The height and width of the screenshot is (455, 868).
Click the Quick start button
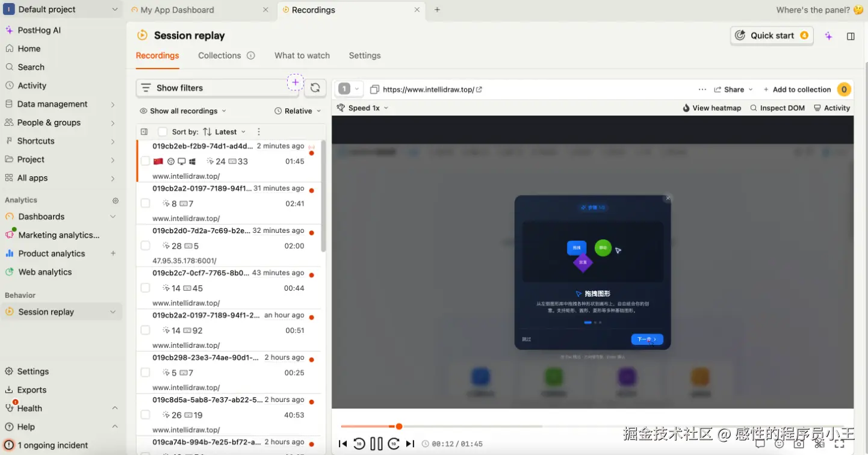coord(772,36)
